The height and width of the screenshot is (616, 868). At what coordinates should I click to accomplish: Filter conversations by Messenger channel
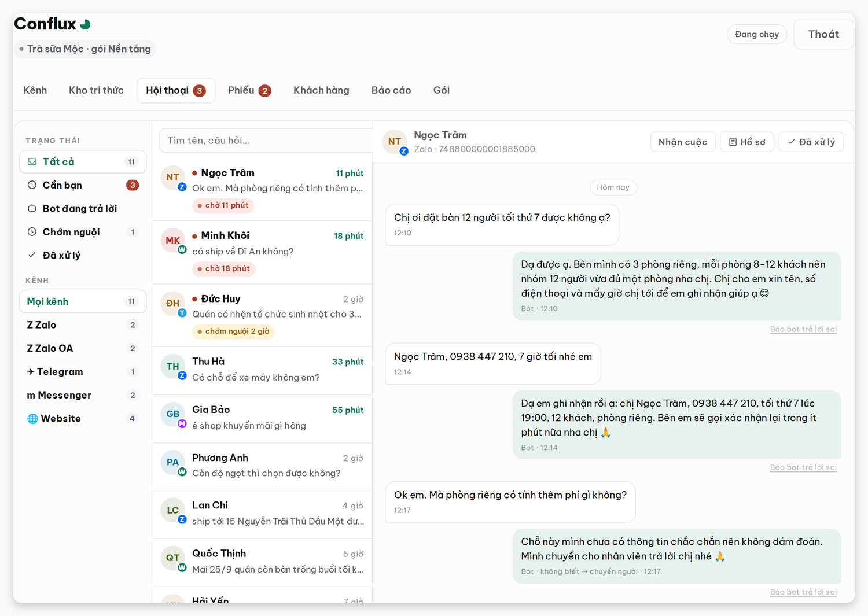coord(83,395)
